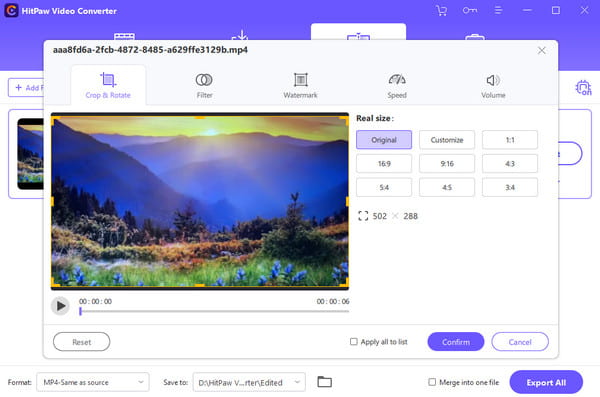The width and height of the screenshot is (600, 397).
Task: Click the Add Files button in main window
Action: click(x=26, y=88)
